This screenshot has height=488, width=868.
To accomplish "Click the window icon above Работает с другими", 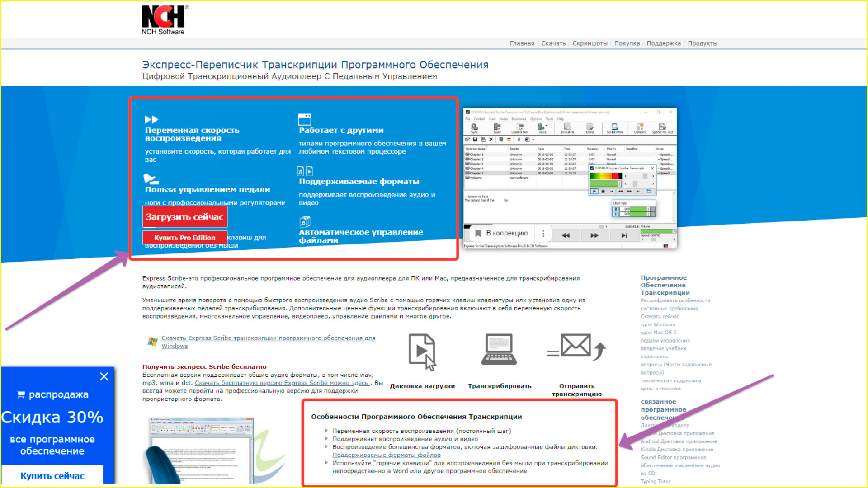I will (x=305, y=119).
